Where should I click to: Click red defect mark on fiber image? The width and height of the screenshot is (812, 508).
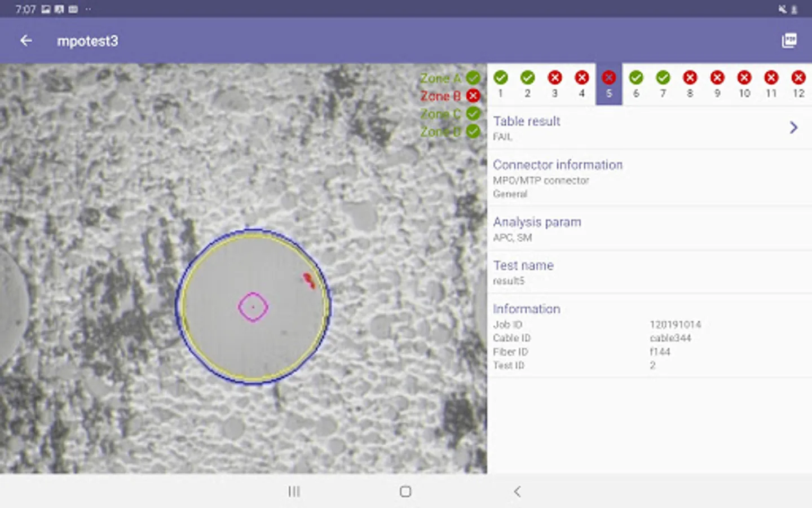click(x=308, y=280)
